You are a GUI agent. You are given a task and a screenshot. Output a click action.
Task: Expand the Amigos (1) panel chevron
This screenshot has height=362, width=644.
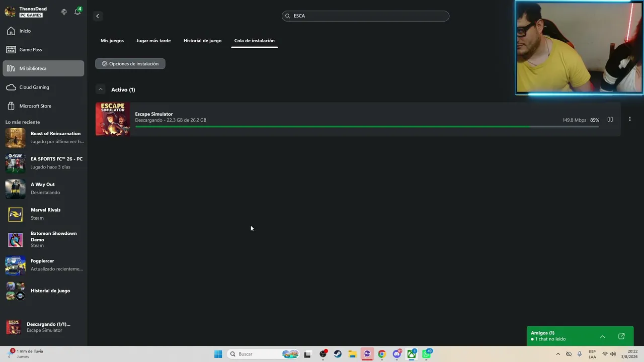(603, 336)
